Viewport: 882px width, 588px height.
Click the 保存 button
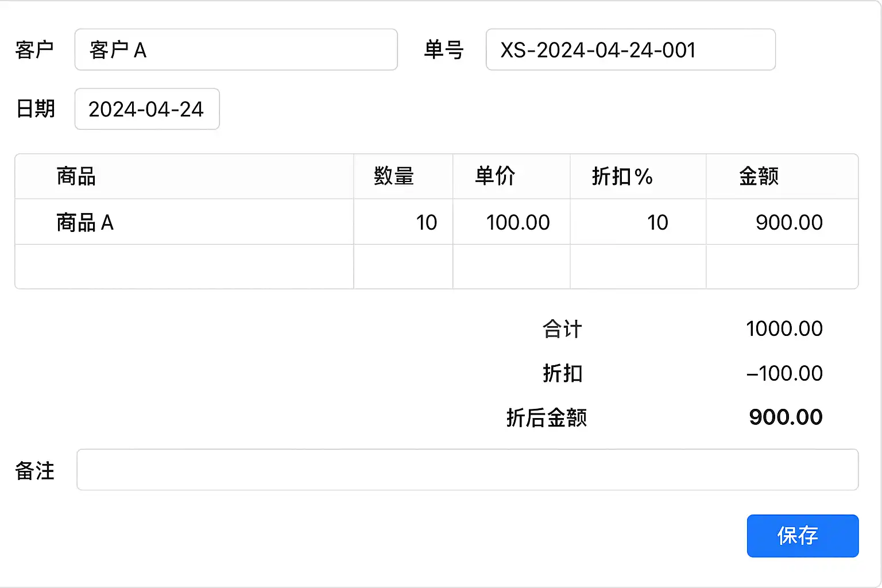click(802, 536)
